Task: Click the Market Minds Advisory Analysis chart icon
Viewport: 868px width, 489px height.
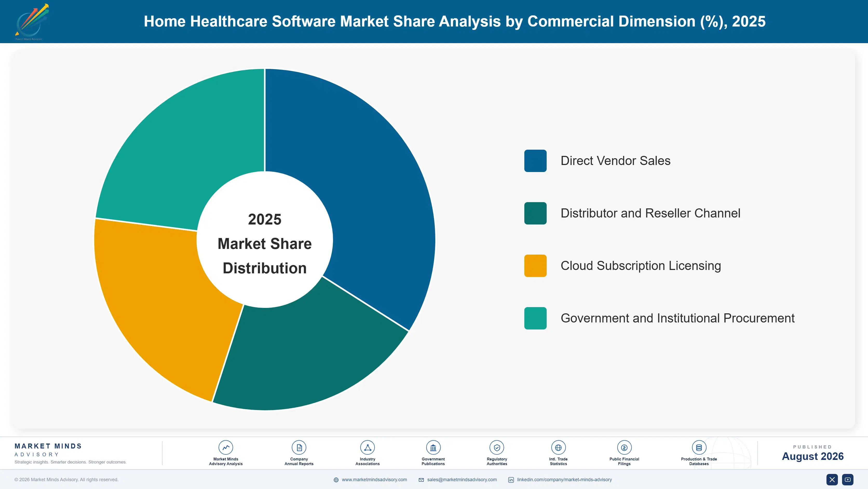Action: coord(226,447)
